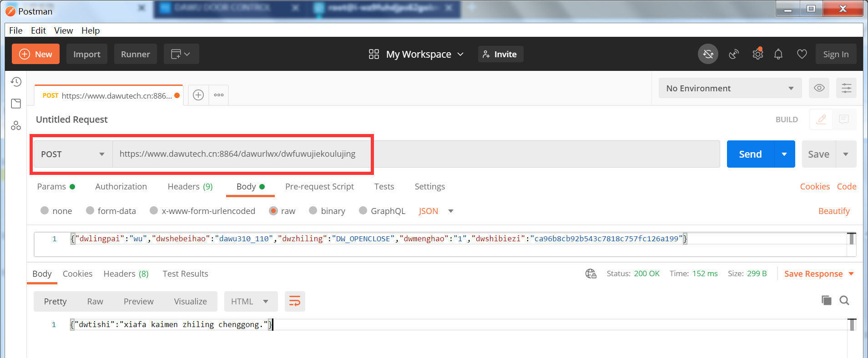Open the response Headers (8) tab
This screenshot has width=868, height=358.
pyautogui.click(x=126, y=273)
